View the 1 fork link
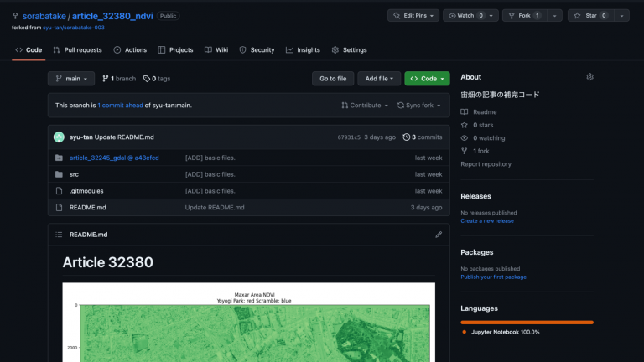Viewport: 644px width, 362px height. (481, 151)
